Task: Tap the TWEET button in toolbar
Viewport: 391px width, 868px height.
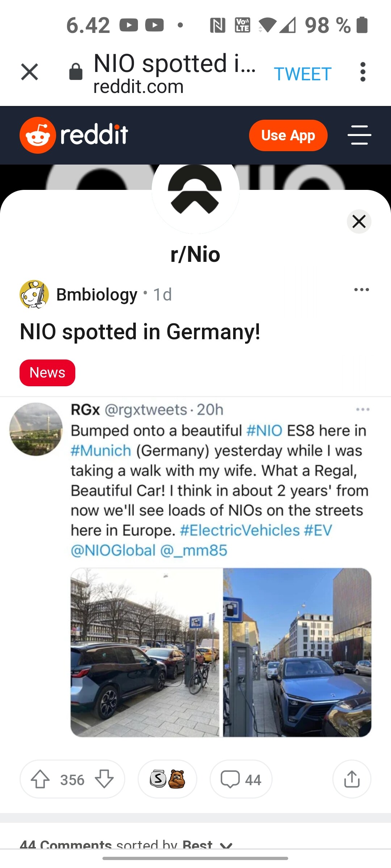Action: (302, 74)
